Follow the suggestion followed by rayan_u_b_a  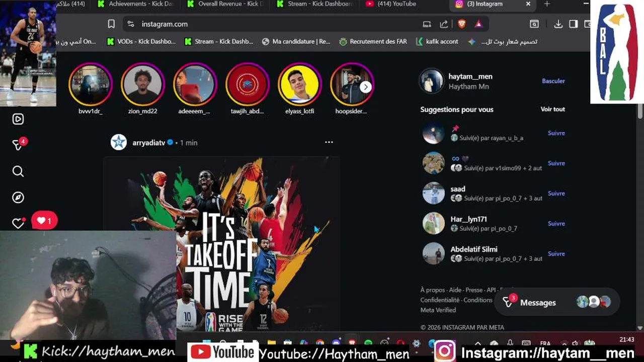coord(556,133)
